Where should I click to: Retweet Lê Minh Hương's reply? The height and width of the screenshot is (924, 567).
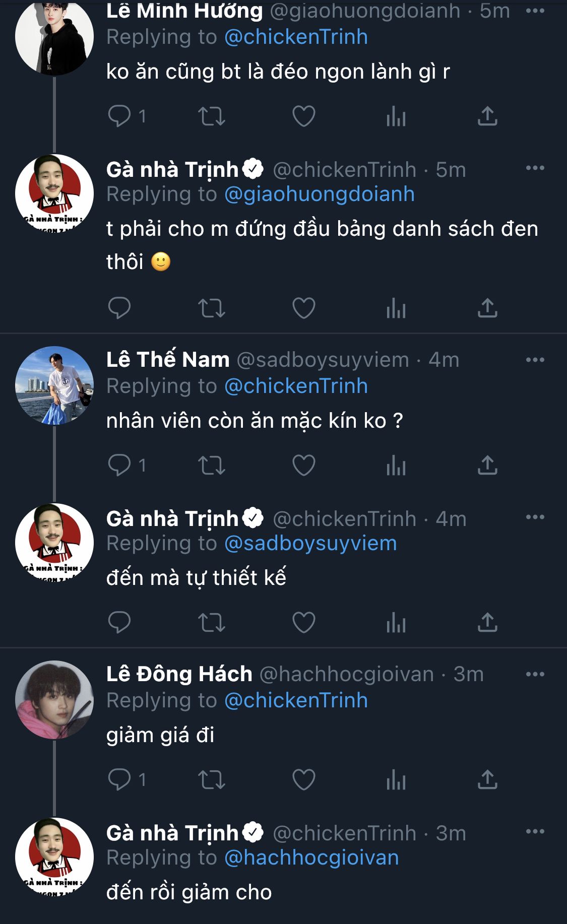point(211,116)
